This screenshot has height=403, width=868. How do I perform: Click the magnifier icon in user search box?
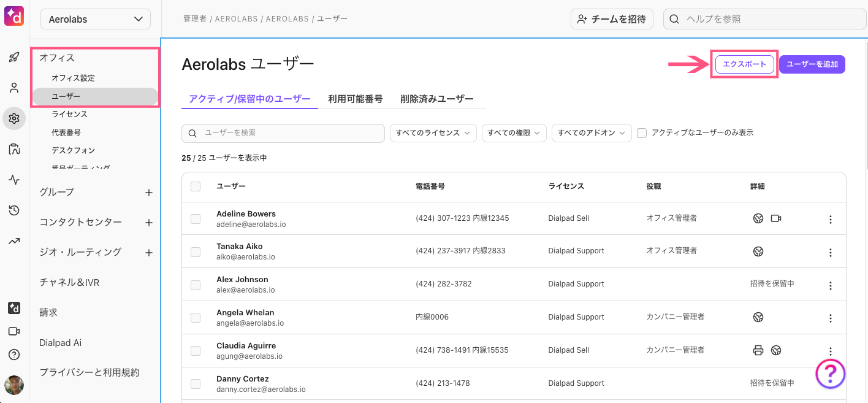click(192, 133)
